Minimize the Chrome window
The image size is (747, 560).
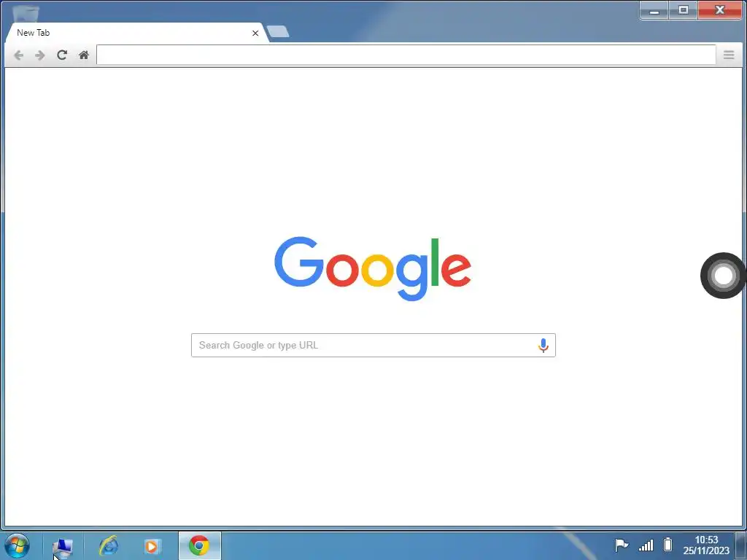click(x=654, y=10)
